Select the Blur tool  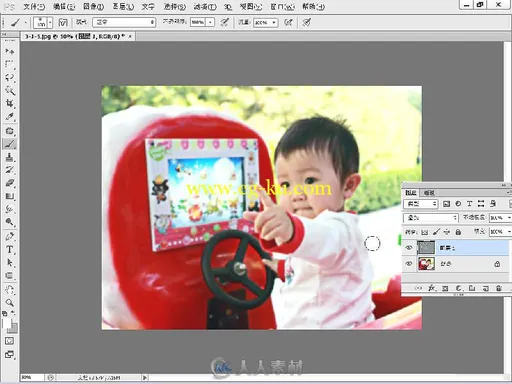[9, 209]
